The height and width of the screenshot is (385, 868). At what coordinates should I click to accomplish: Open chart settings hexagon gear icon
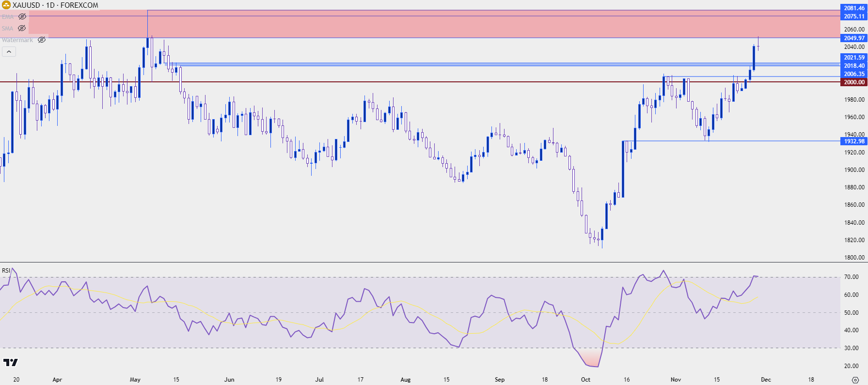click(855, 380)
